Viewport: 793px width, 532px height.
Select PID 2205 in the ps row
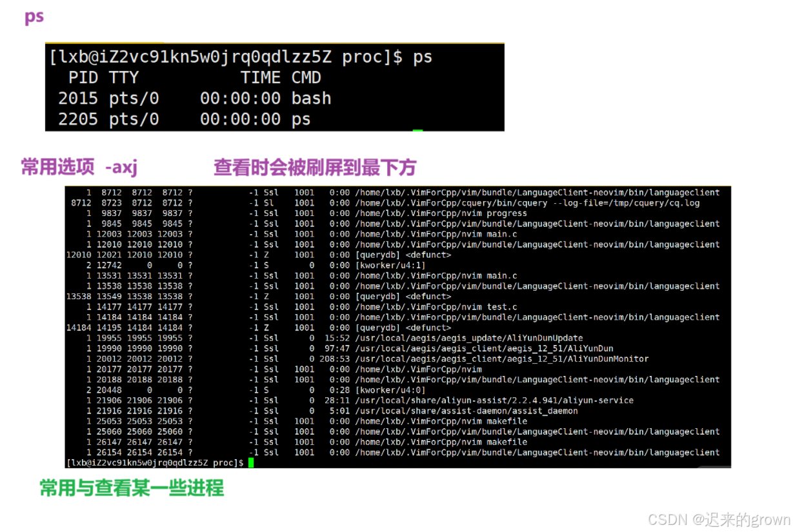[x=78, y=119]
